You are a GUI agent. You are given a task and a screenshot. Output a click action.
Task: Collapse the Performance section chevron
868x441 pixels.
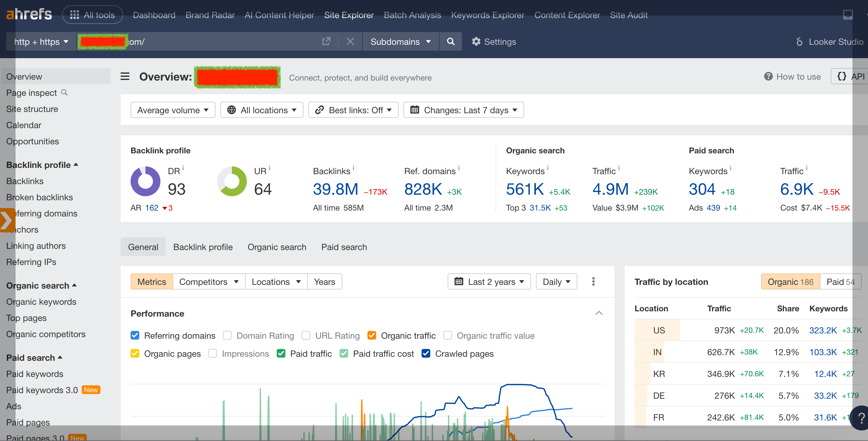pos(599,313)
